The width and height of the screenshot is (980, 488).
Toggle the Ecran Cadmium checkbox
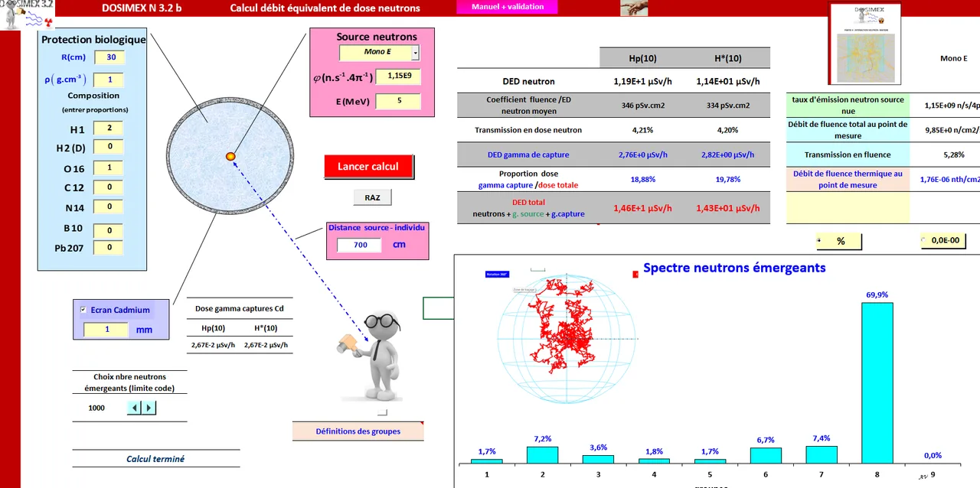(x=83, y=310)
